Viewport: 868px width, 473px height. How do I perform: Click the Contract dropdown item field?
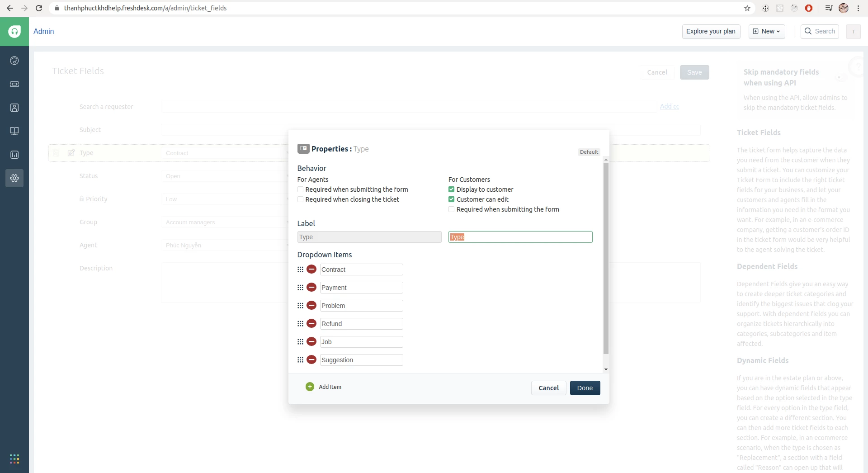tap(362, 270)
